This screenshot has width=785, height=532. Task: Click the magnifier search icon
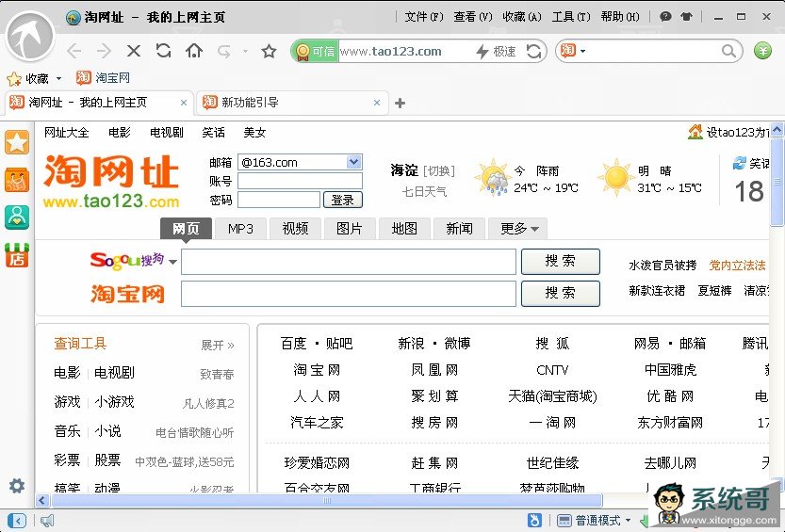728,51
